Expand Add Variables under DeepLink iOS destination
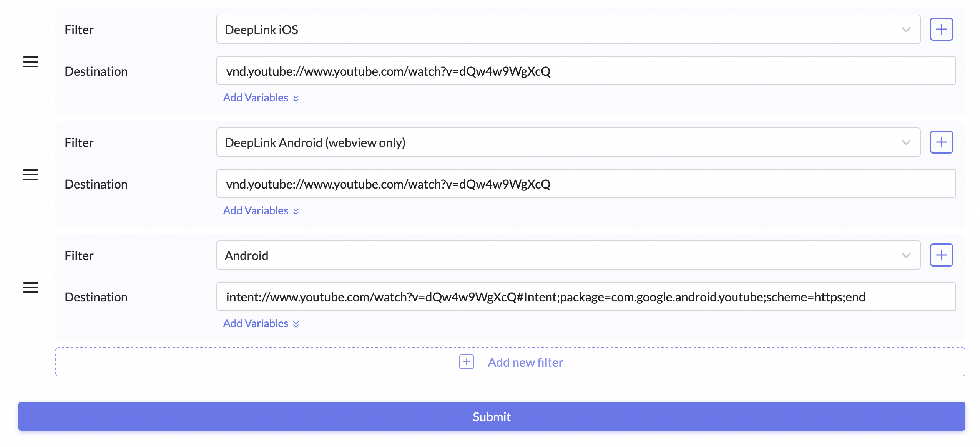 tap(261, 98)
